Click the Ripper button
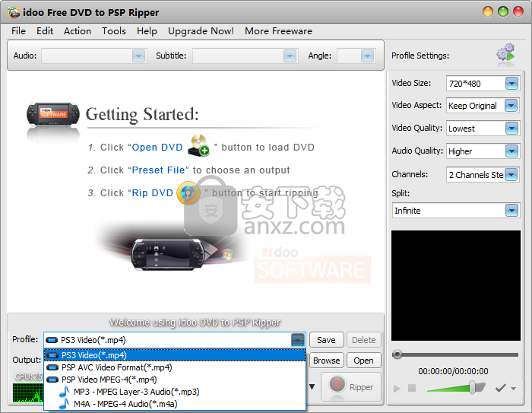 coord(351,387)
